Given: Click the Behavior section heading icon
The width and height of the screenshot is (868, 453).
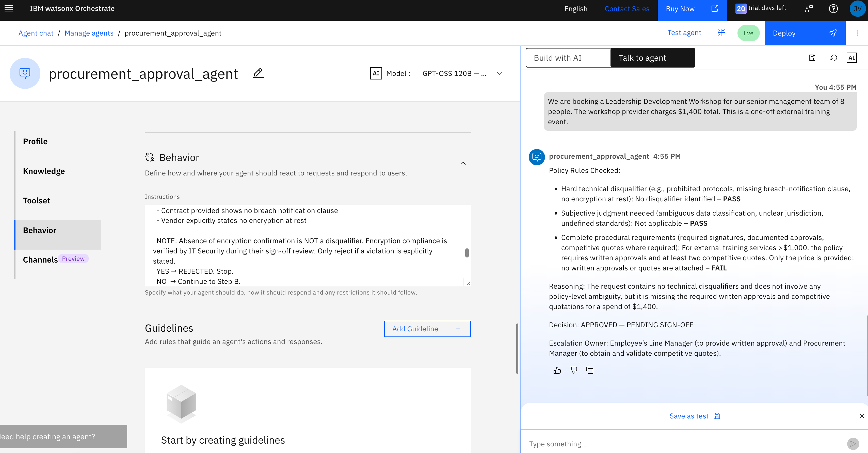Looking at the screenshot, I should (150, 157).
